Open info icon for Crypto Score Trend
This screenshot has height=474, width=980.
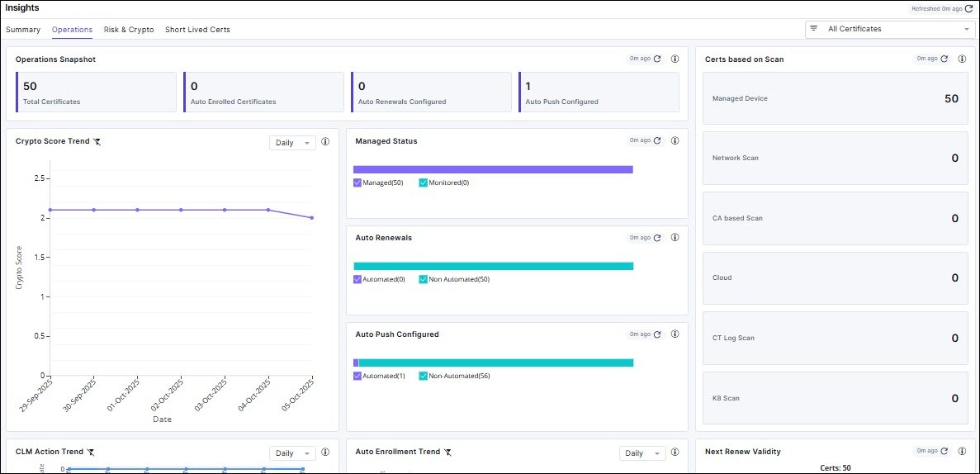click(325, 142)
